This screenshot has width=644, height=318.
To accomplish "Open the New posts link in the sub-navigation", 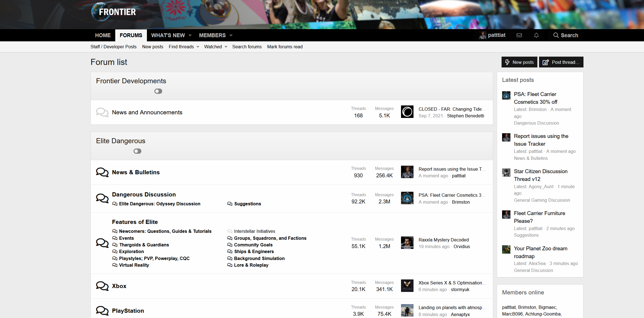I will click(x=153, y=47).
